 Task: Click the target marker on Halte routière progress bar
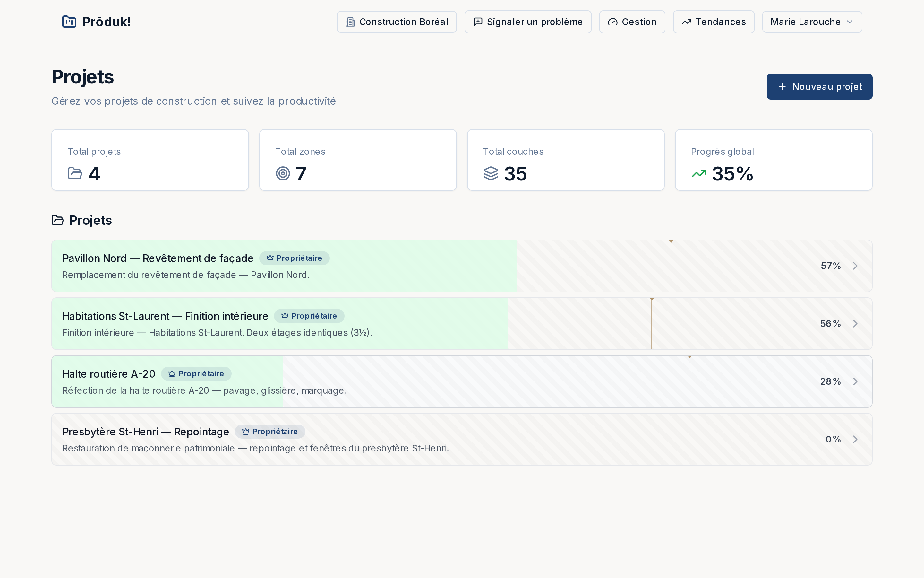[x=689, y=381]
